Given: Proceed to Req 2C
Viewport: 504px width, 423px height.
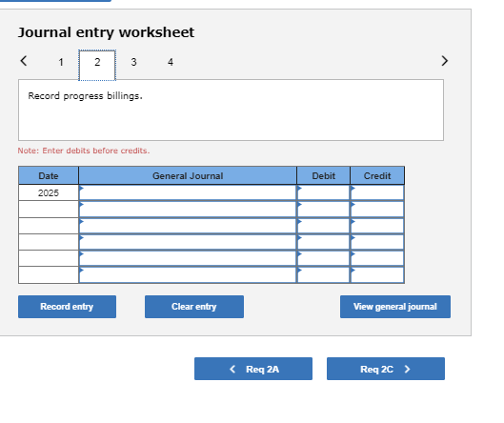Looking at the screenshot, I should (x=386, y=369).
